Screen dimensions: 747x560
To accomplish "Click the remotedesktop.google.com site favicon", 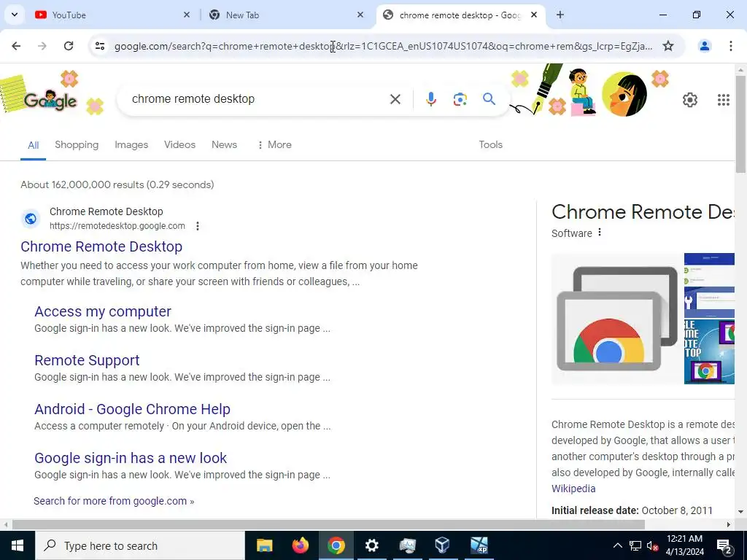I will tap(31, 219).
